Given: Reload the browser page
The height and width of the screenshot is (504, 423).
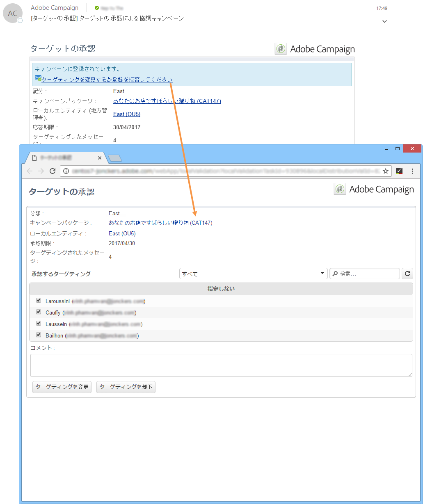Looking at the screenshot, I should pos(53,171).
